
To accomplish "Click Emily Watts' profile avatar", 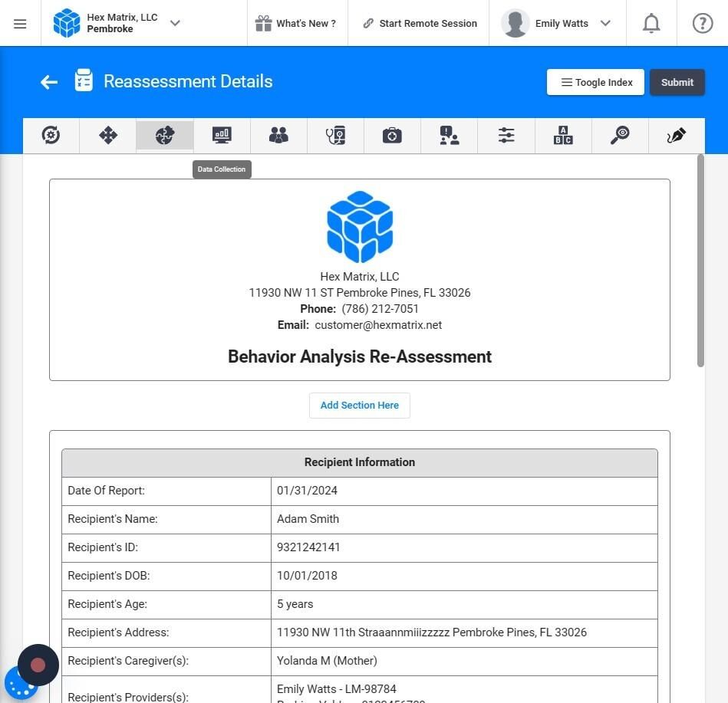I will (x=515, y=23).
